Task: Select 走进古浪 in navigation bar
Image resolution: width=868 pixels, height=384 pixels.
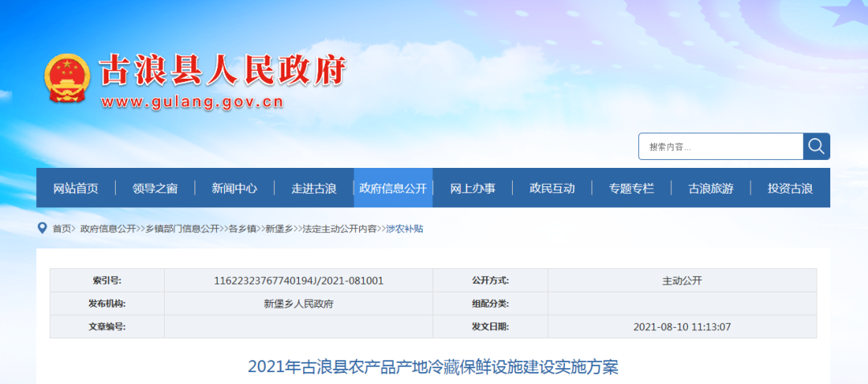Action: [314, 188]
